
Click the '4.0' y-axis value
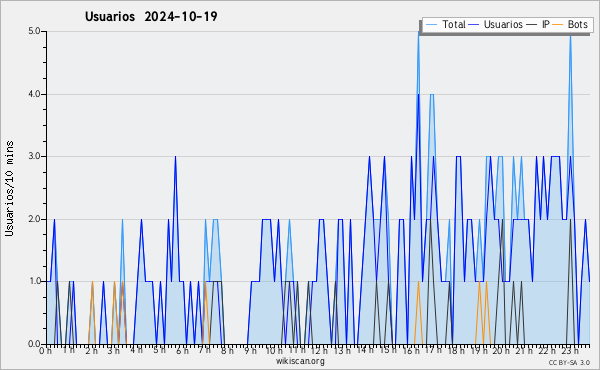click(x=34, y=94)
